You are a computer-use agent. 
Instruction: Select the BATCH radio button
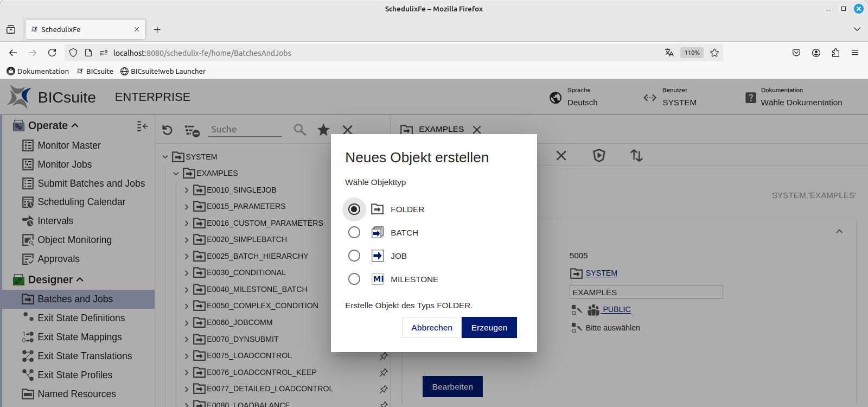[354, 232]
